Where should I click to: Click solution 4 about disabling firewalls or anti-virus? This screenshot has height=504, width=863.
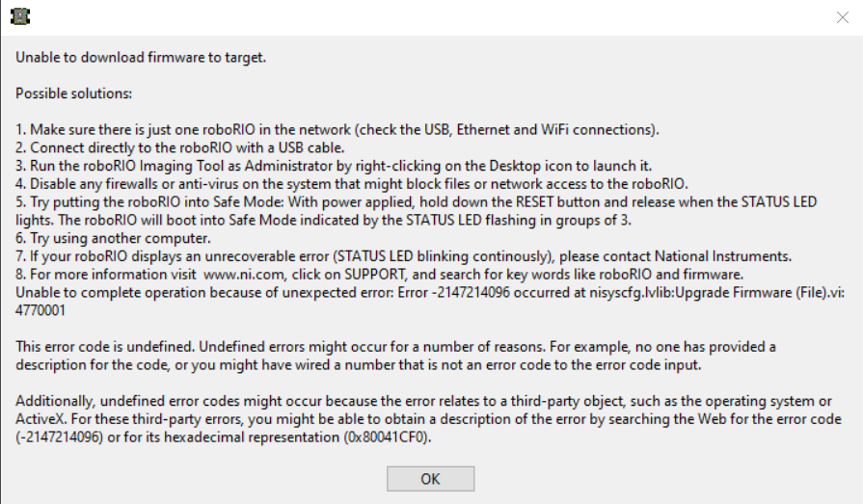[352, 184]
